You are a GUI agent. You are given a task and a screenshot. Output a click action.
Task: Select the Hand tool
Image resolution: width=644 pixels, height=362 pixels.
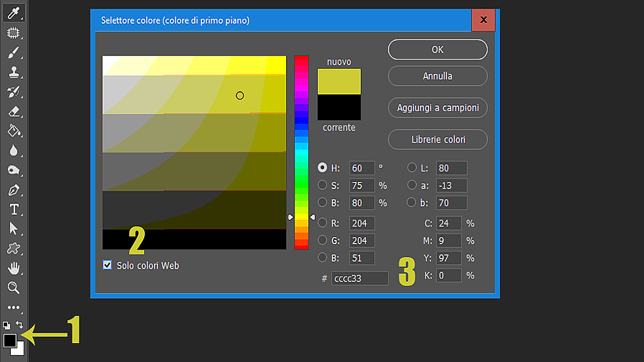[13, 268]
